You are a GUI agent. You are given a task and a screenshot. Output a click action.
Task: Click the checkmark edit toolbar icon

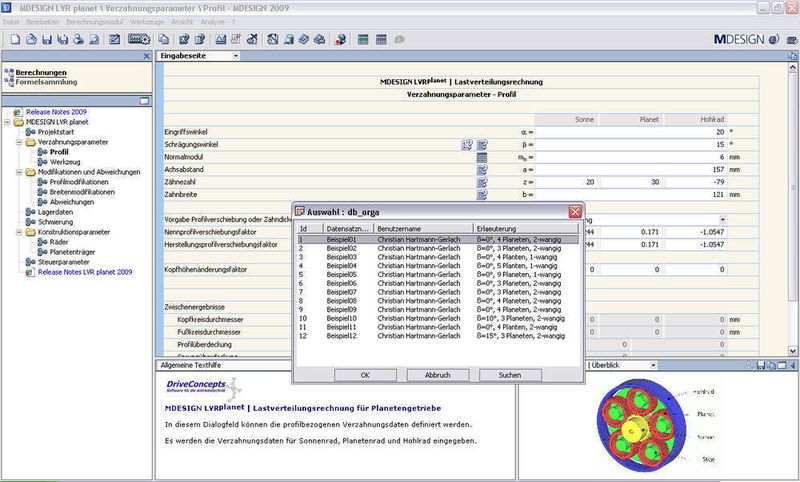pyautogui.click(x=114, y=39)
